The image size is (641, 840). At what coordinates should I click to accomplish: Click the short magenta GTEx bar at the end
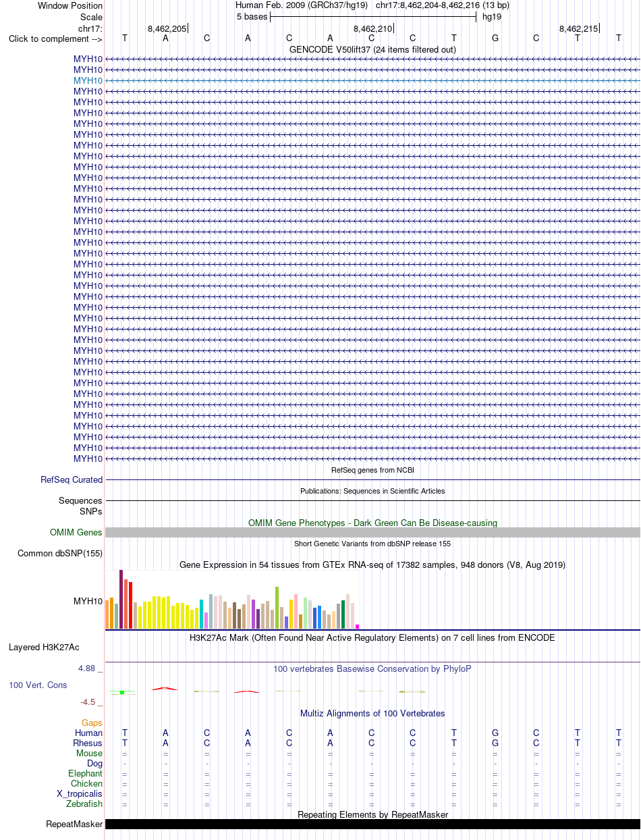pos(358,627)
